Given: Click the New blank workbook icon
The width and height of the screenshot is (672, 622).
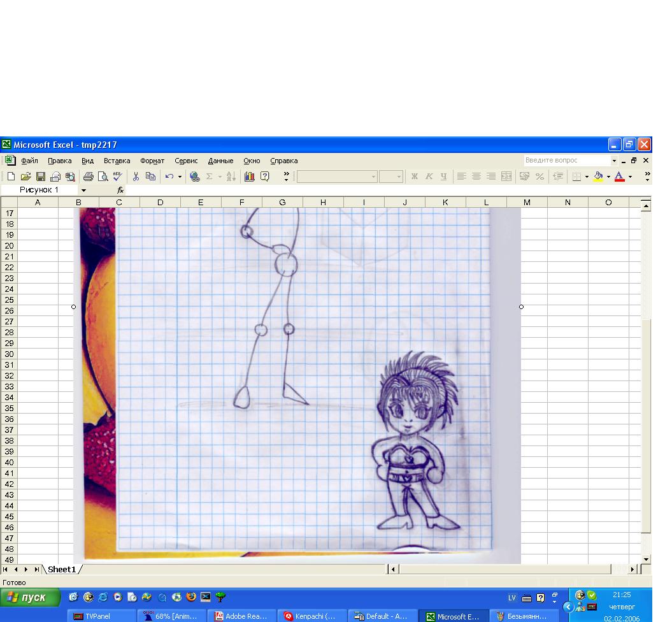Looking at the screenshot, I should click(11, 177).
